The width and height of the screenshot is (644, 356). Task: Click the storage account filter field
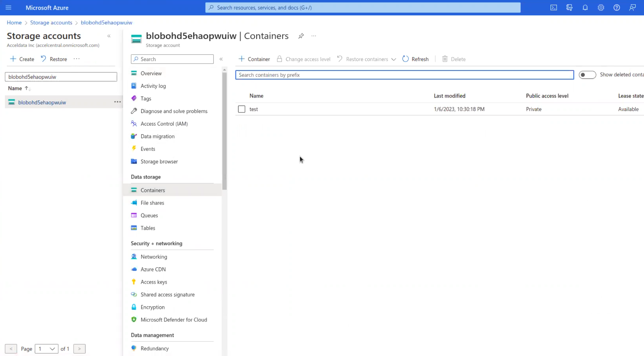61,77
